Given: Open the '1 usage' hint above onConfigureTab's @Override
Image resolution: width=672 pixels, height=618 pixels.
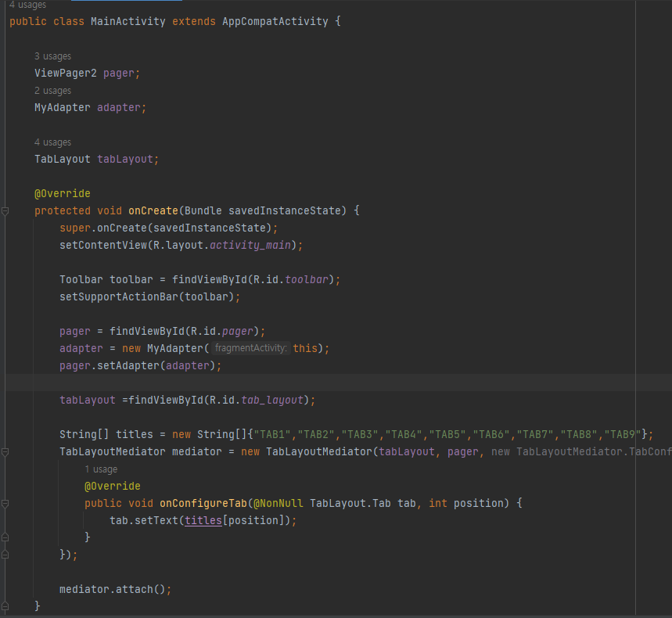Looking at the screenshot, I should point(101,469).
